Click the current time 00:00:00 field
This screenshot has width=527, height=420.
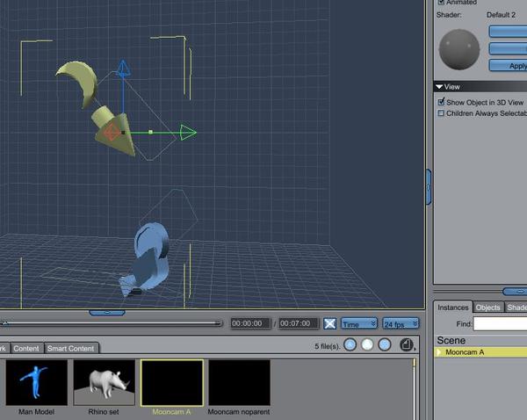coord(250,323)
